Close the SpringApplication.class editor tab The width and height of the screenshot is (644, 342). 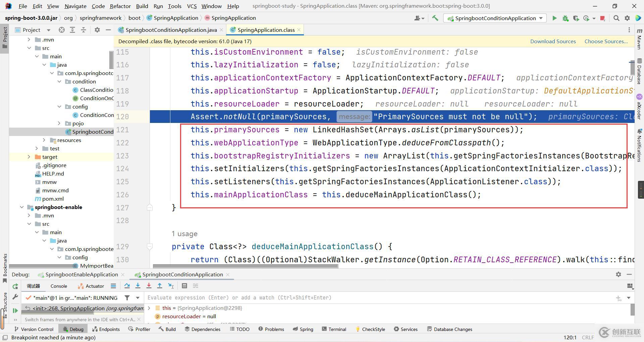click(x=299, y=30)
